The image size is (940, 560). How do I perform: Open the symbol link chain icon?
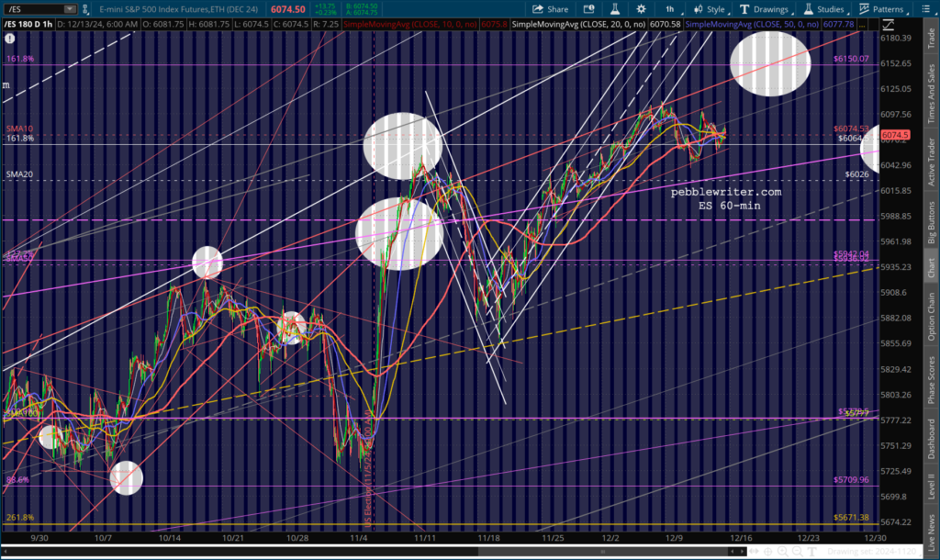85,9
